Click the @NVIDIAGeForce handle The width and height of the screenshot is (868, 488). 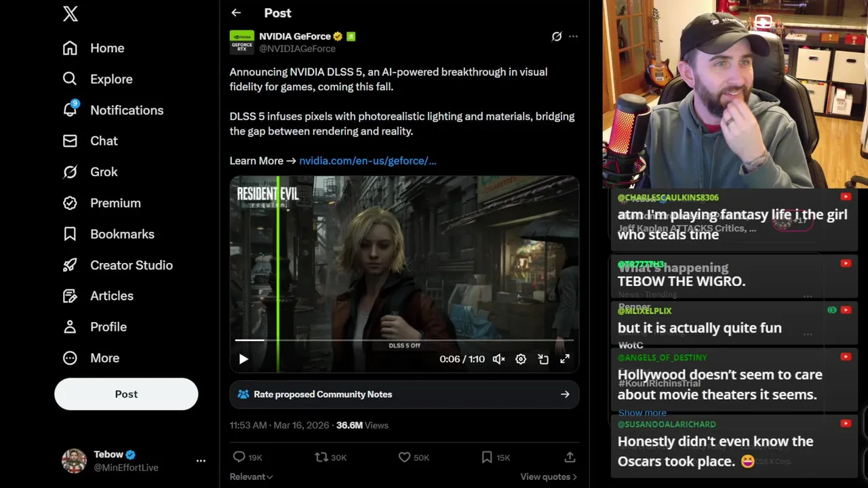pyautogui.click(x=297, y=49)
